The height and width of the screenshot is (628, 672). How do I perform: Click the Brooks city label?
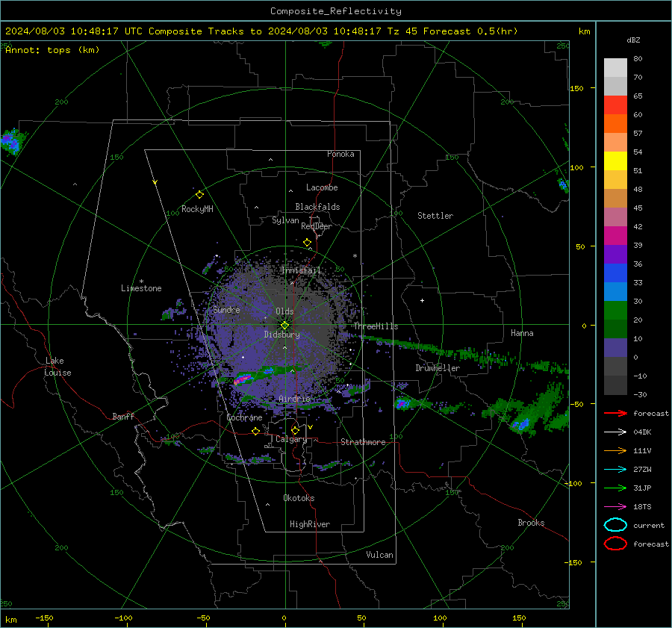[531, 523]
